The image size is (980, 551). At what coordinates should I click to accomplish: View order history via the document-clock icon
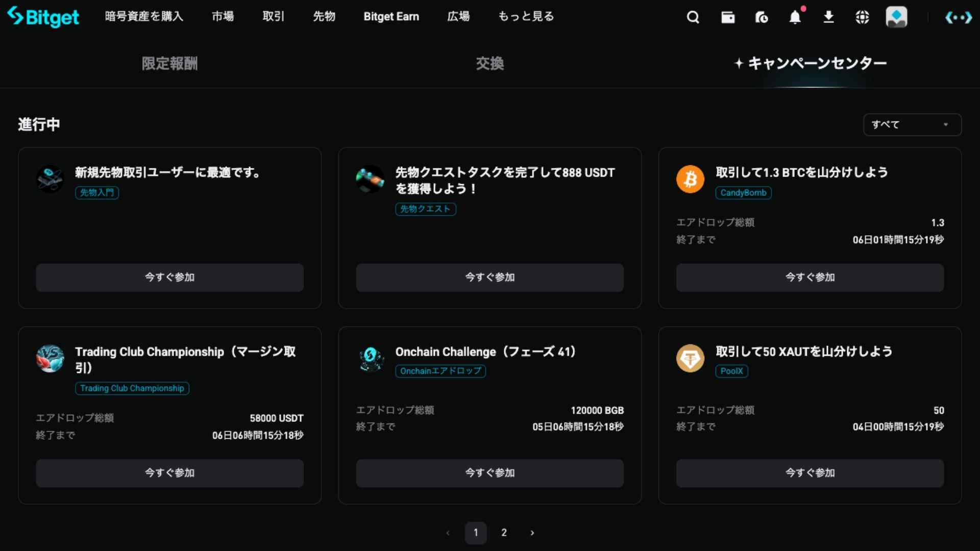click(761, 17)
